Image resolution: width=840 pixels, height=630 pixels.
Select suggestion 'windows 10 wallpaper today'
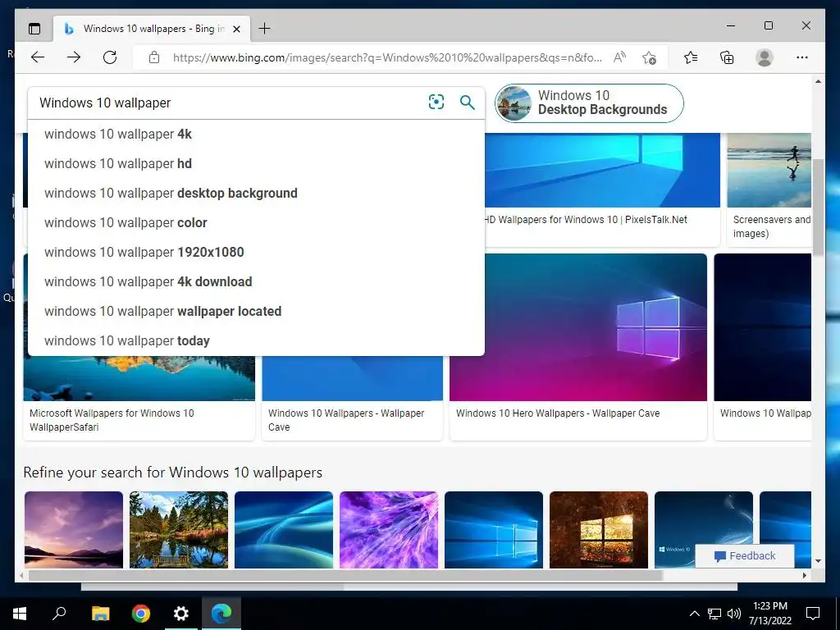tap(256, 340)
